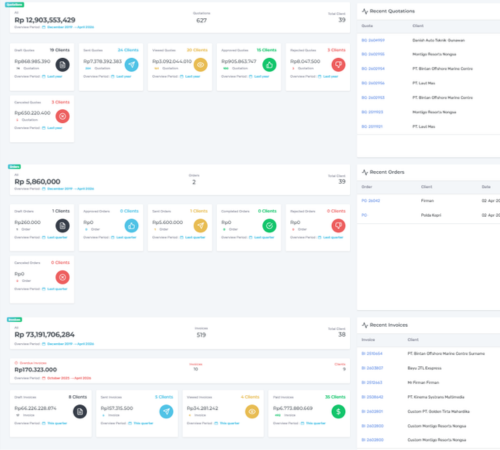Image resolution: width=500 pixels, height=450 pixels.
Task: Open the Canceled Orders red X icon
Action: pyautogui.click(x=62, y=277)
